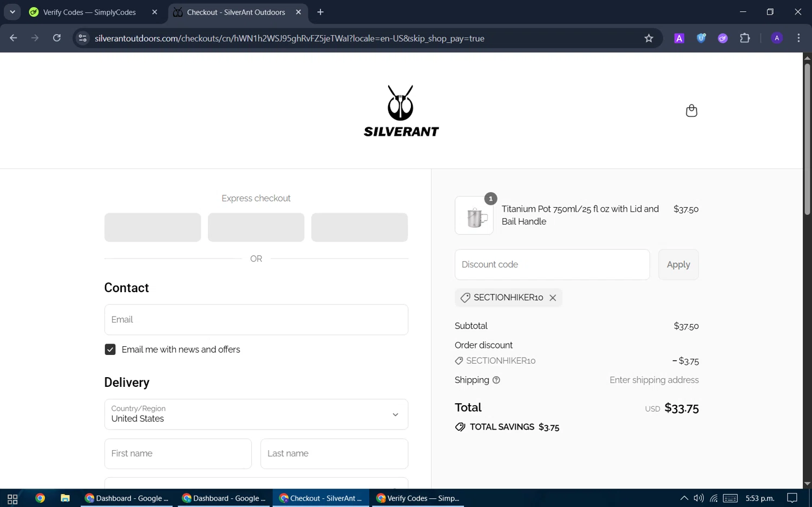Screen dimensions: 812x507
Task: Switch to Checkout - SilverAnt taskbar window
Action: [321, 498]
